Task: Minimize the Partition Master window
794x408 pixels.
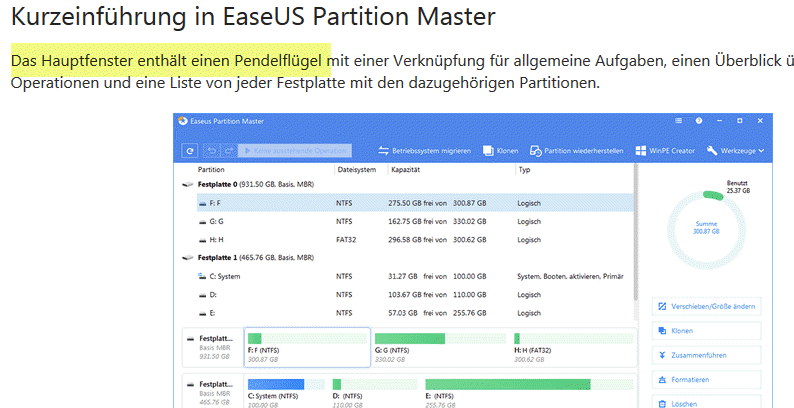Action: (720, 121)
